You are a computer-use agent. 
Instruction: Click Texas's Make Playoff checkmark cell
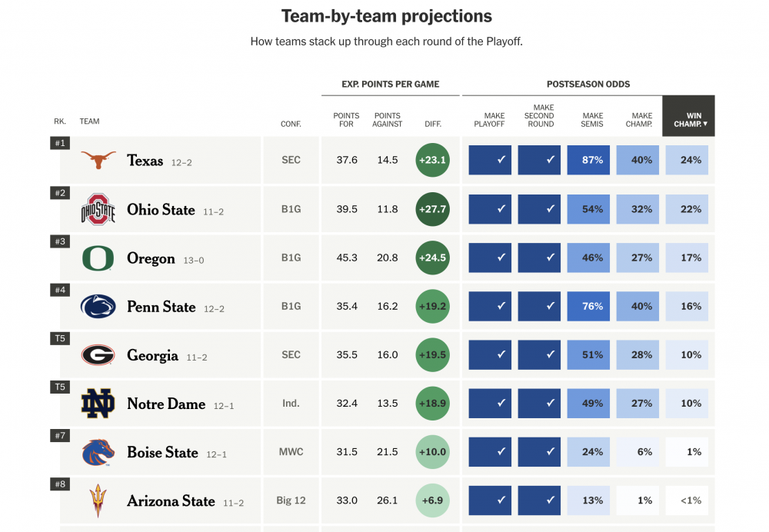click(490, 160)
